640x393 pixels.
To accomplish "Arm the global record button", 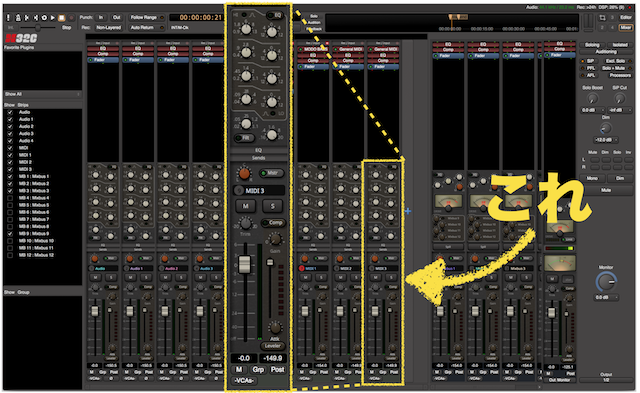I will [x=71, y=18].
